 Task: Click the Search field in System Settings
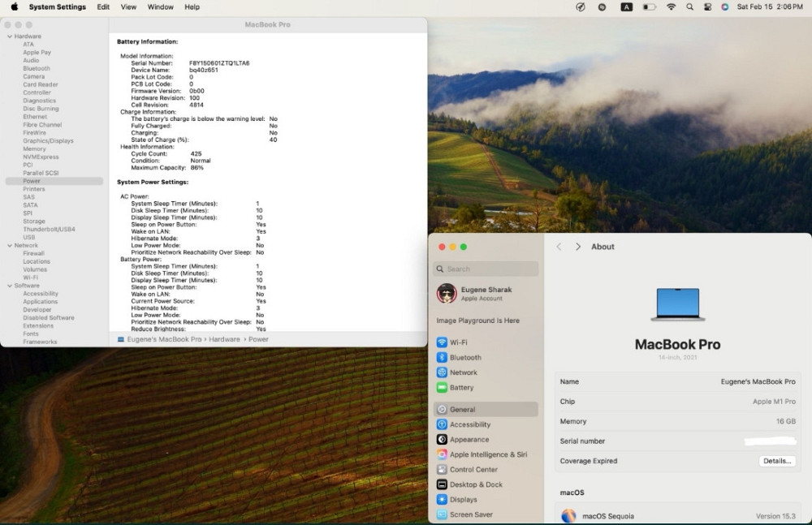(486, 269)
